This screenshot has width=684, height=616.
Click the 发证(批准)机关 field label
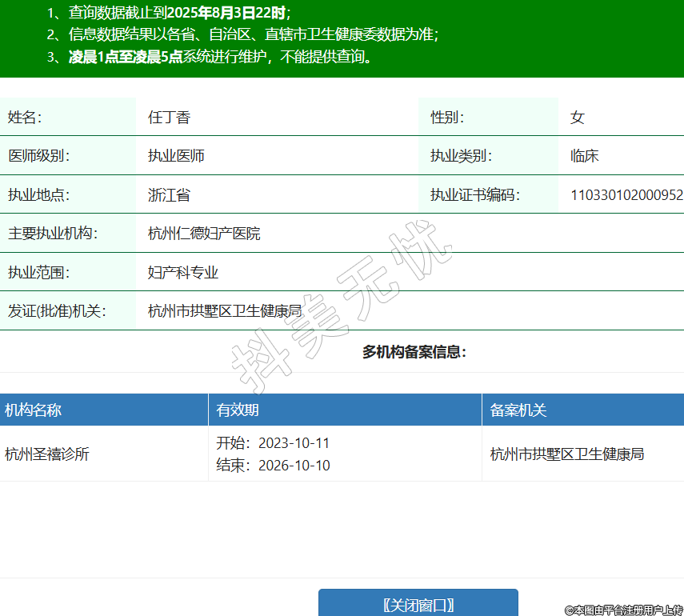pos(57,311)
